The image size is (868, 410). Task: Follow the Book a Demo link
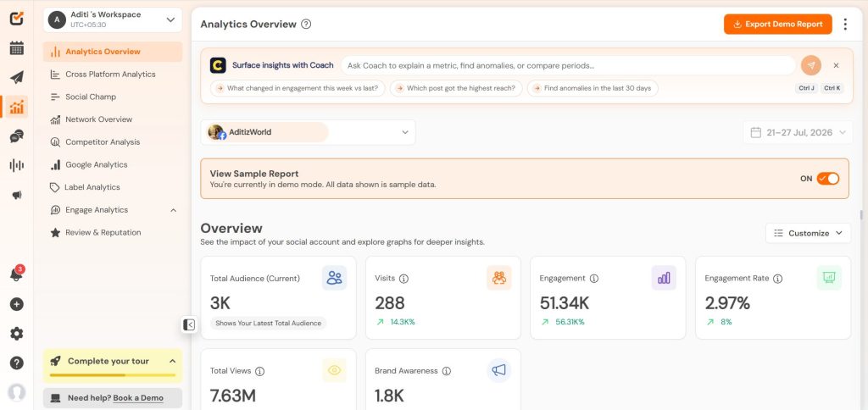tap(138, 398)
